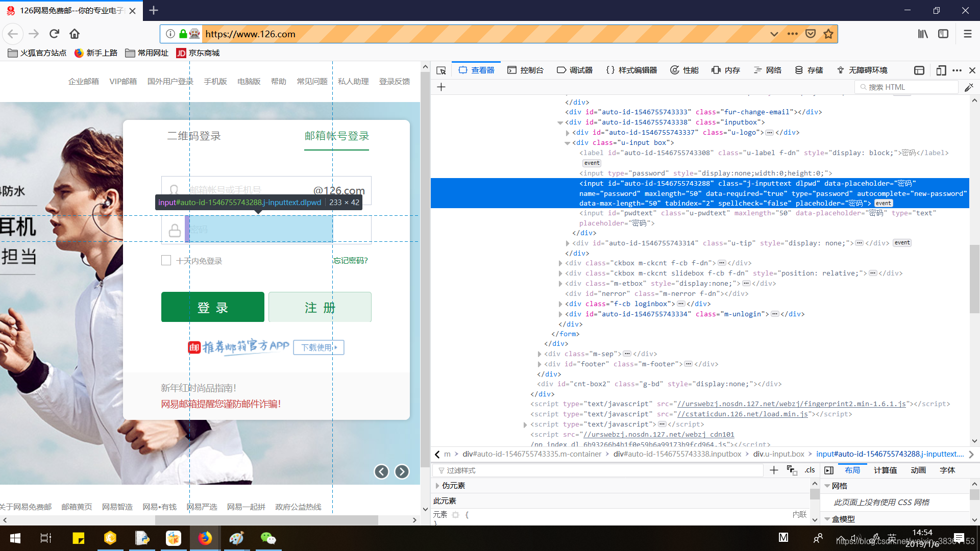Expand the div u-logo node
Viewport: 980px width, 551px height.
click(568, 133)
